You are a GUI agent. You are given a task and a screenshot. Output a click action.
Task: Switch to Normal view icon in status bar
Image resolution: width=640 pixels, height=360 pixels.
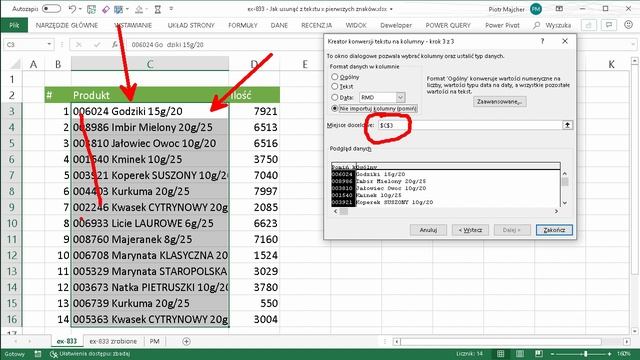pyautogui.click(x=500, y=353)
